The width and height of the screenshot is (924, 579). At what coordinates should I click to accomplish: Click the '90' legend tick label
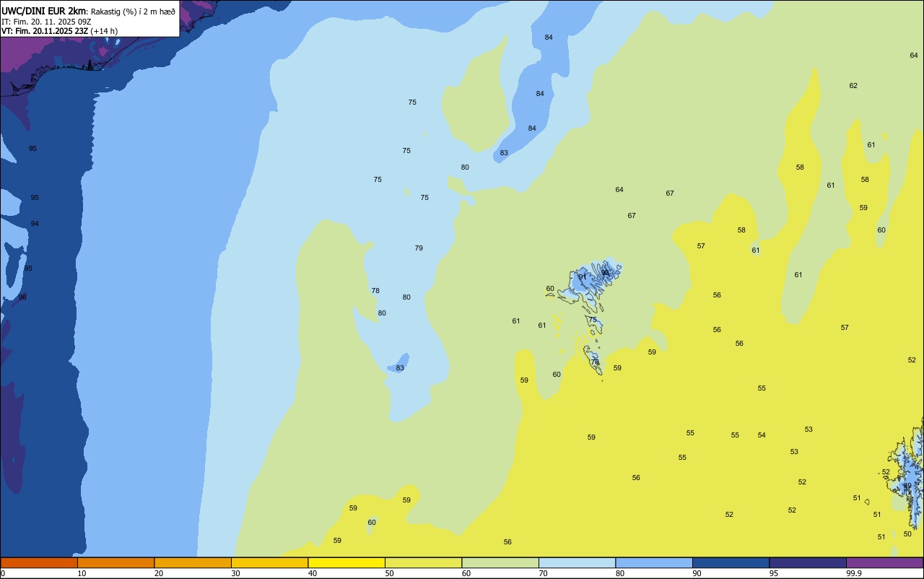pos(697,573)
